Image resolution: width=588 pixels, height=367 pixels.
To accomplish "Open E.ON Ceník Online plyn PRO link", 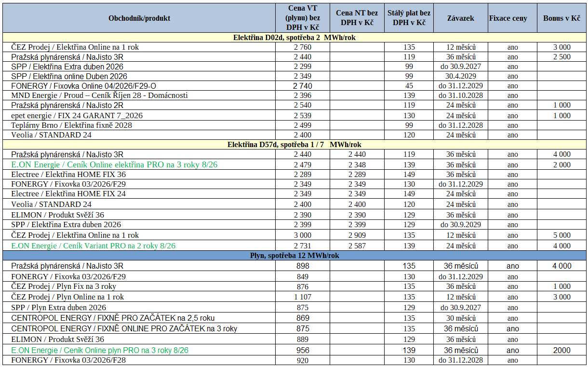I will [x=100, y=350].
